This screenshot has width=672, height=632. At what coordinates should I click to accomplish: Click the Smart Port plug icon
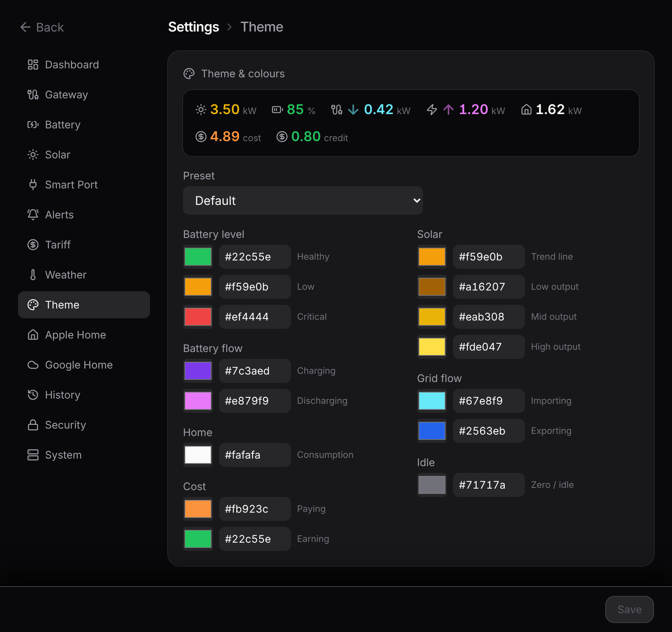click(33, 185)
